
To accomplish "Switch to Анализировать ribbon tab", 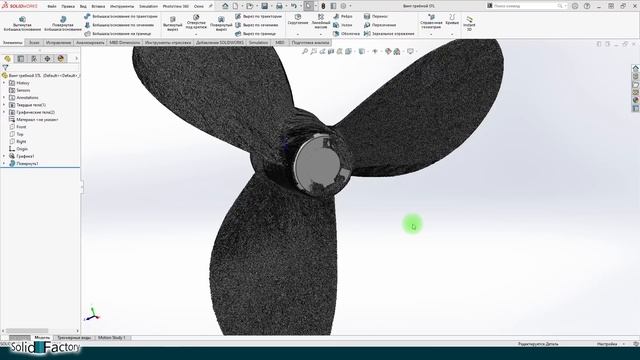I will [x=90, y=42].
